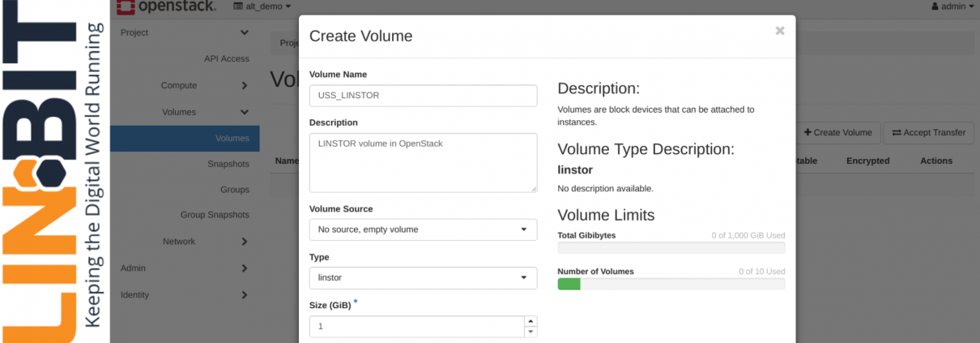The image size is (980, 343).
Task: Click the Accept Transfer button
Action: [929, 132]
